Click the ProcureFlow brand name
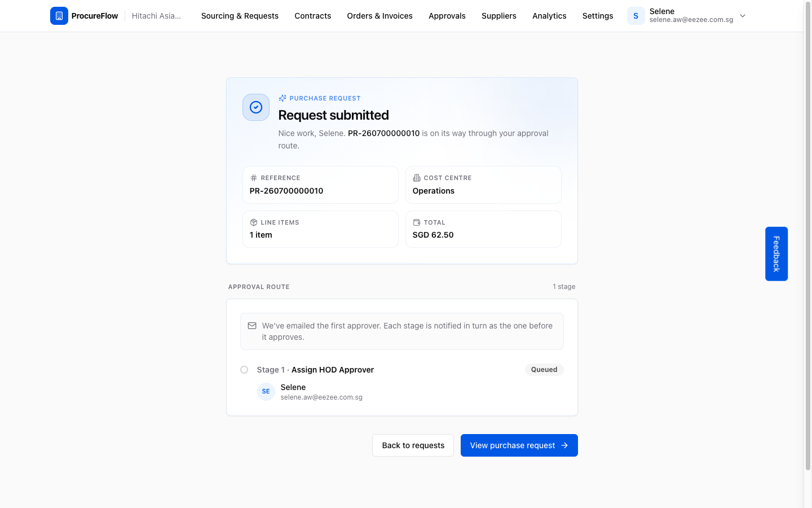 (x=95, y=16)
